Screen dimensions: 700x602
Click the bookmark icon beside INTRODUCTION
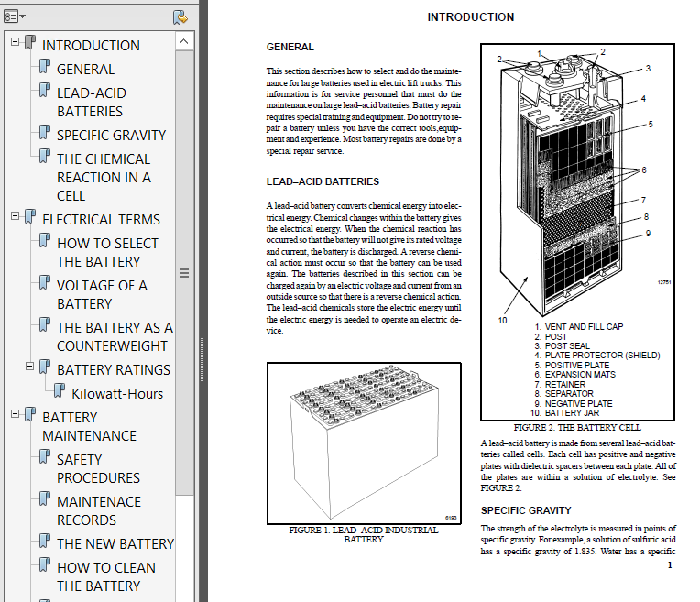pos(30,42)
